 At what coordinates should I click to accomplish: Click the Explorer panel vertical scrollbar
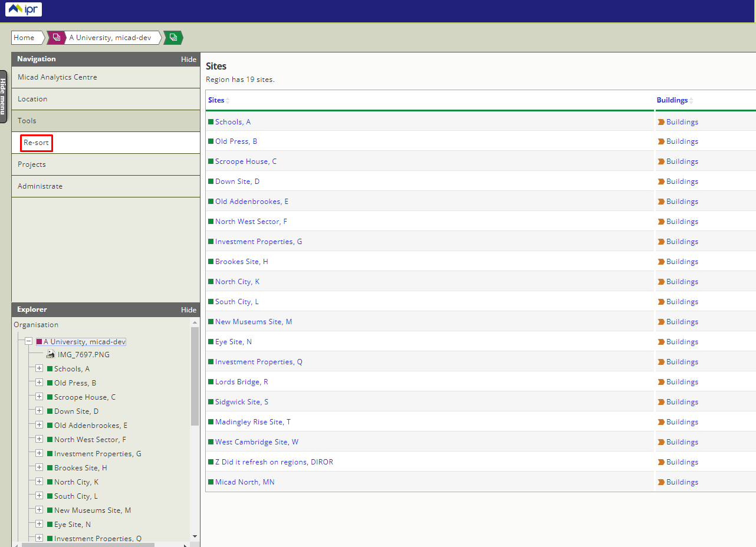195,377
